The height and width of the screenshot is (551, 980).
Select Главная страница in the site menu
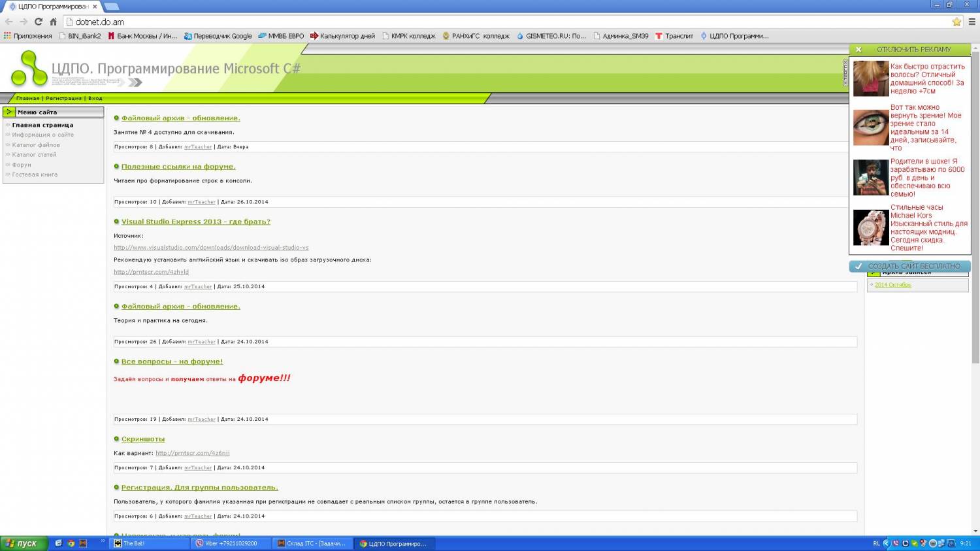[x=42, y=125]
